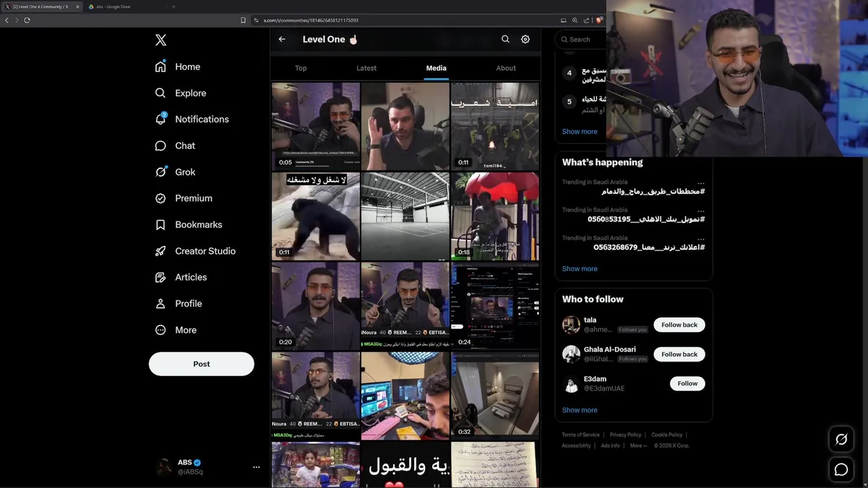Show more under Who to follow

(580, 410)
